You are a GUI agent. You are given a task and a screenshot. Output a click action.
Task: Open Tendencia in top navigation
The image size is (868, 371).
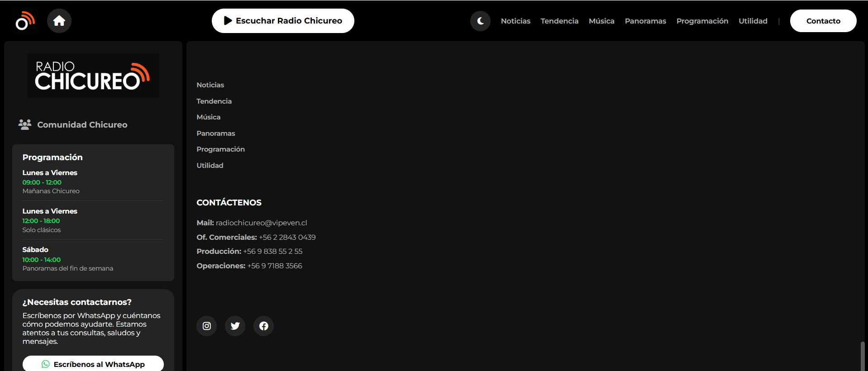pyautogui.click(x=559, y=21)
